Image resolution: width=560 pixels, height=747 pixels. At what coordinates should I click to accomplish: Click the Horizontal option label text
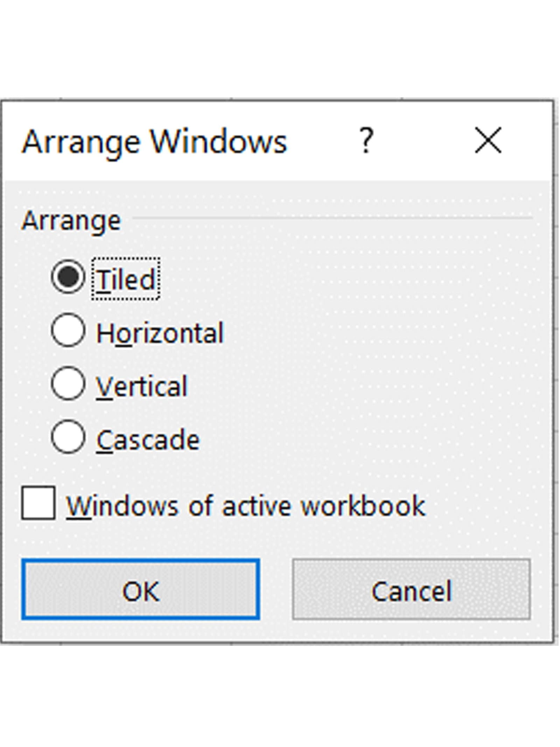point(160,333)
